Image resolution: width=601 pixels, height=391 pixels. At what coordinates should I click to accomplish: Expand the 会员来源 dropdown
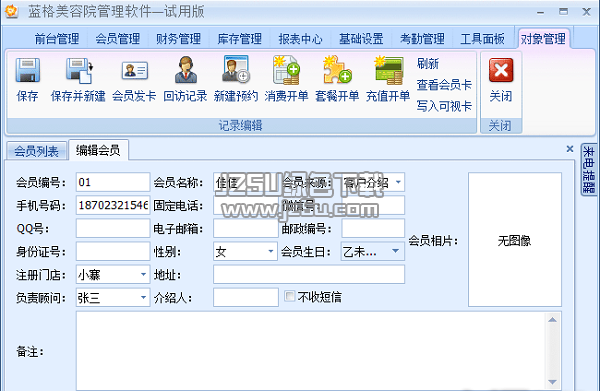pyautogui.click(x=398, y=182)
